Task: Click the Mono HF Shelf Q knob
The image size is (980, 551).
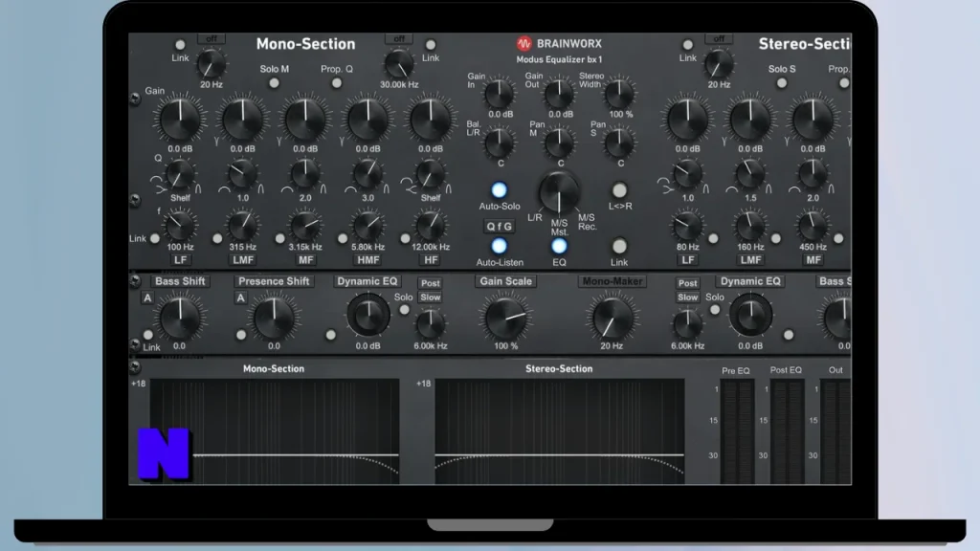Action: point(431,175)
